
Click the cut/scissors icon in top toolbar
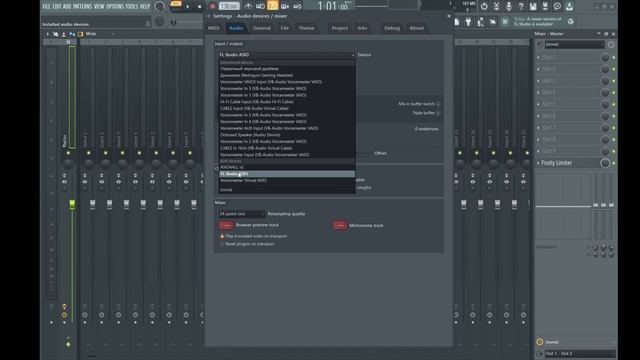[496, 6]
